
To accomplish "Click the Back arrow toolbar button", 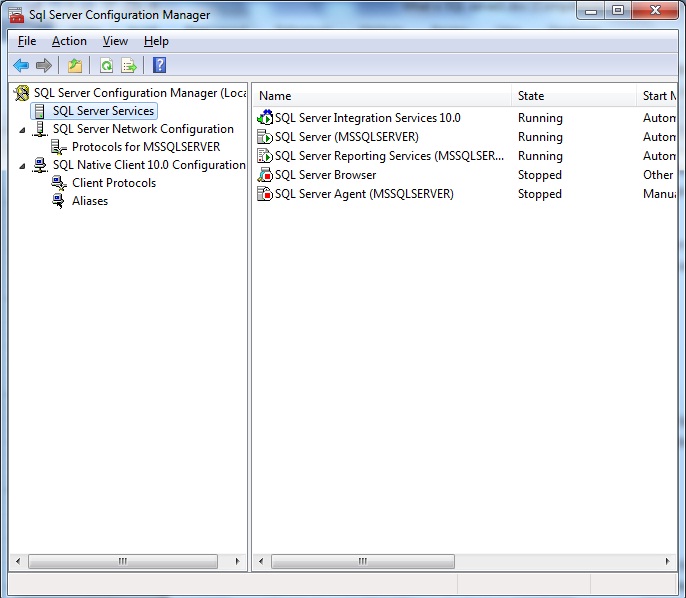I will [21, 66].
